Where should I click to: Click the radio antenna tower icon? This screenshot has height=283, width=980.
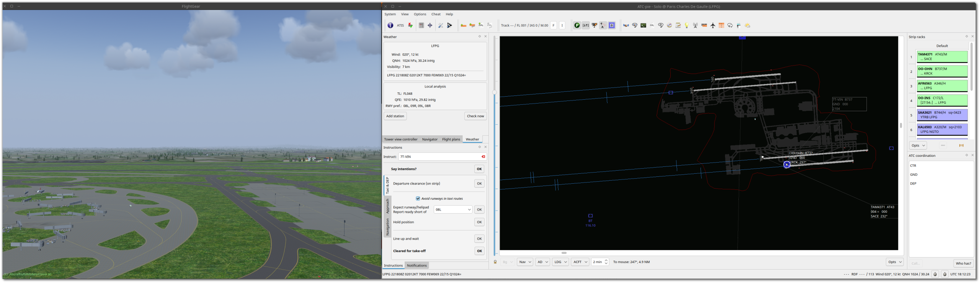(x=695, y=25)
